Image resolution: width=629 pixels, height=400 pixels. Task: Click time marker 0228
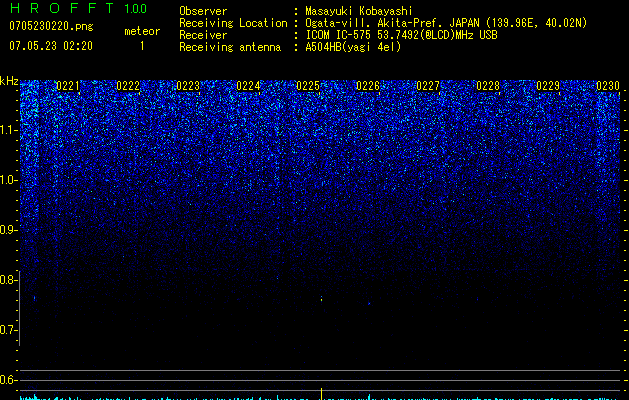click(488, 86)
